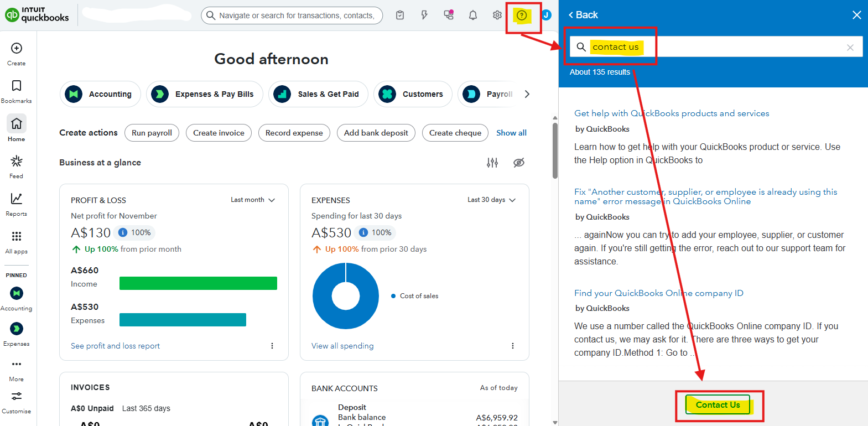
Task: Open Bookmarks in the left sidebar
Action: (17, 86)
